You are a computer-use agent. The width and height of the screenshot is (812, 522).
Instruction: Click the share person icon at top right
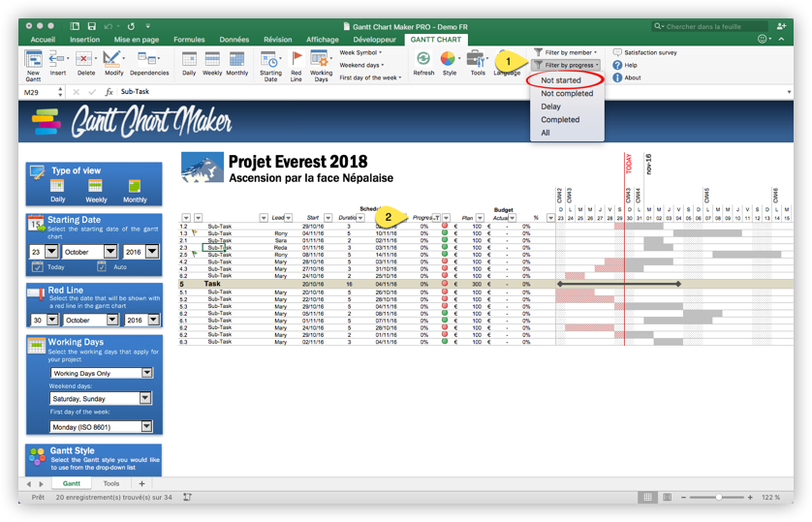(x=781, y=26)
